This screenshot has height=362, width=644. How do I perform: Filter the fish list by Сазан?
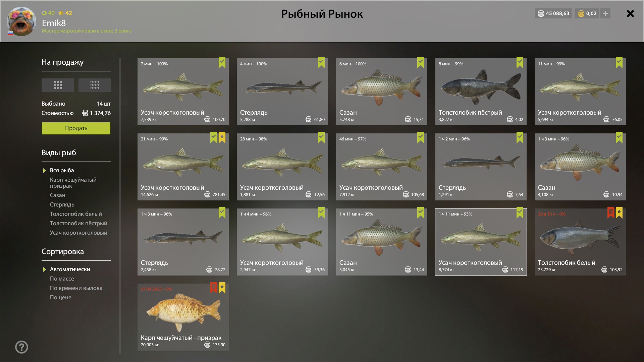coord(58,195)
